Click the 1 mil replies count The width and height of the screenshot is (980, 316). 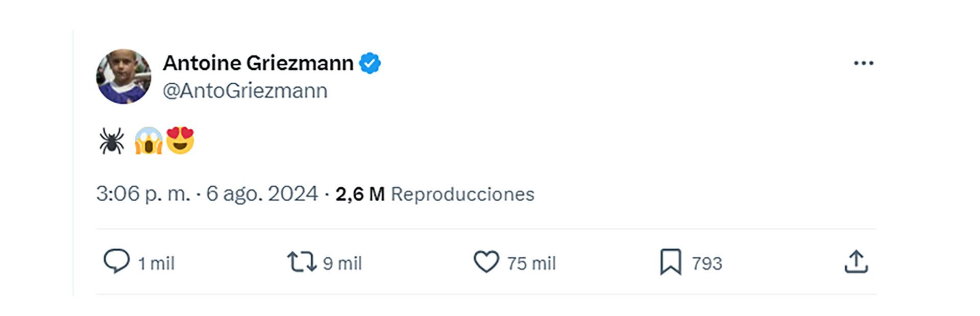pyautogui.click(x=156, y=263)
